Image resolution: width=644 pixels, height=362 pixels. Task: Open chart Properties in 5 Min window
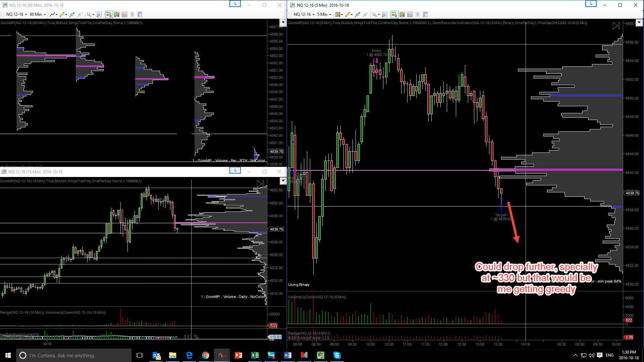pos(425,14)
